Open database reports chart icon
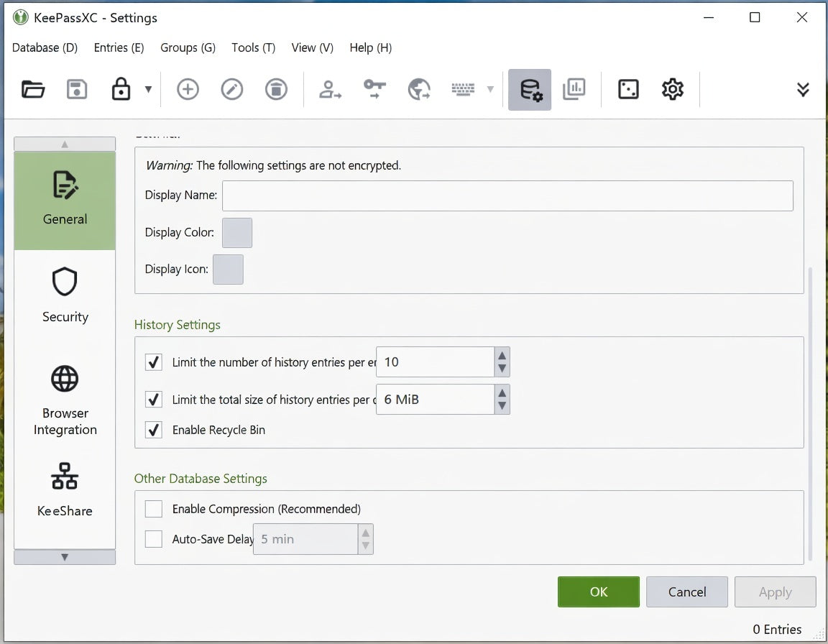828x644 pixels. pos(574,89)
